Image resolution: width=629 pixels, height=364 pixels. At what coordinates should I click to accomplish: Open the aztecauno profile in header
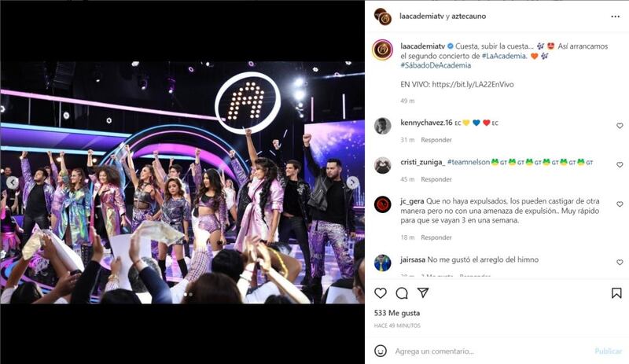coord(469,17)
